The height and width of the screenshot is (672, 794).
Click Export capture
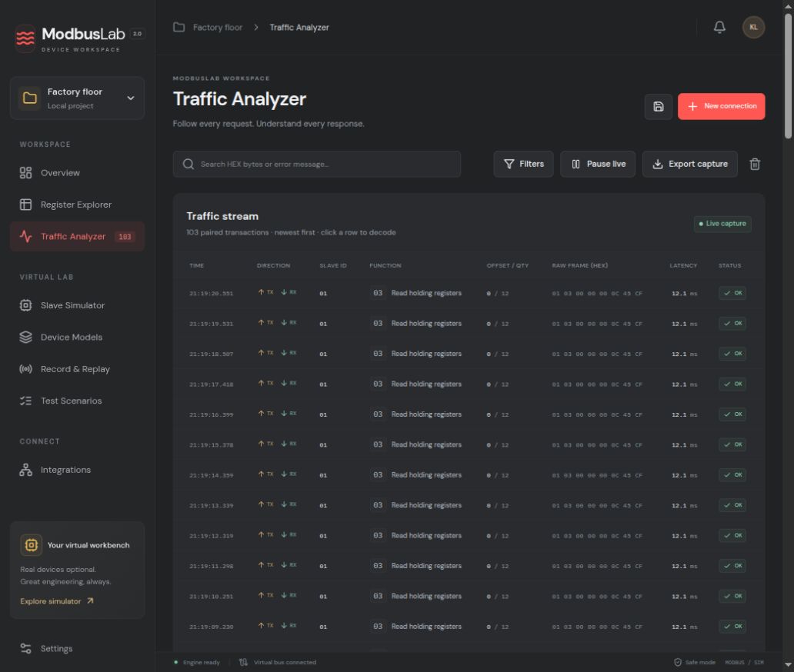(x=689, y=164)
